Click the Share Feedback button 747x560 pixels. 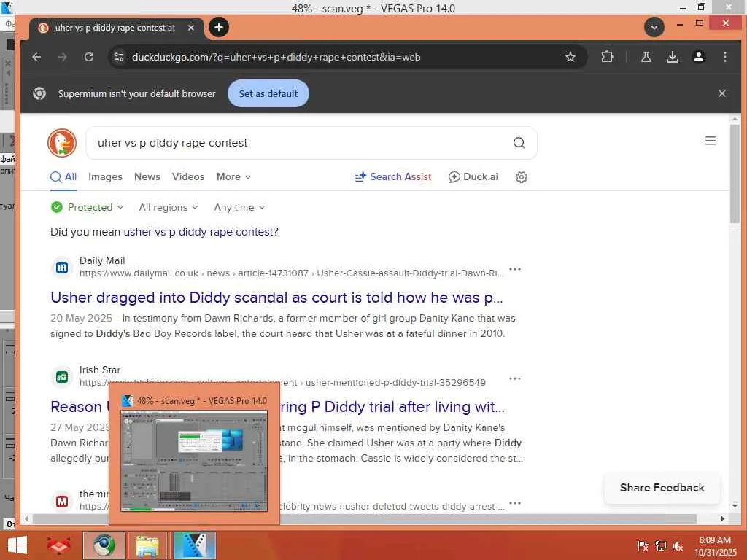(x=662, y=488)
